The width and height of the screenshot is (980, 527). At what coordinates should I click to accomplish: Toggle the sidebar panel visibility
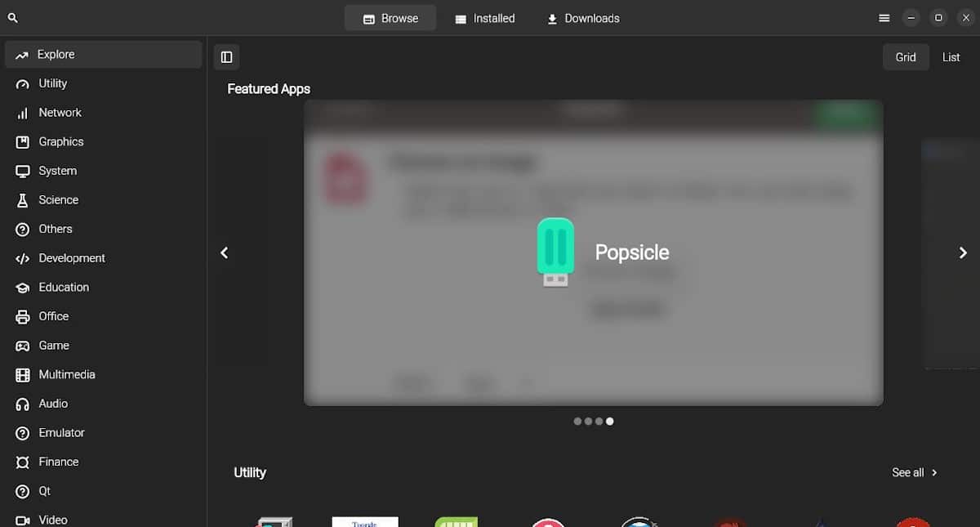click(226, 57)
